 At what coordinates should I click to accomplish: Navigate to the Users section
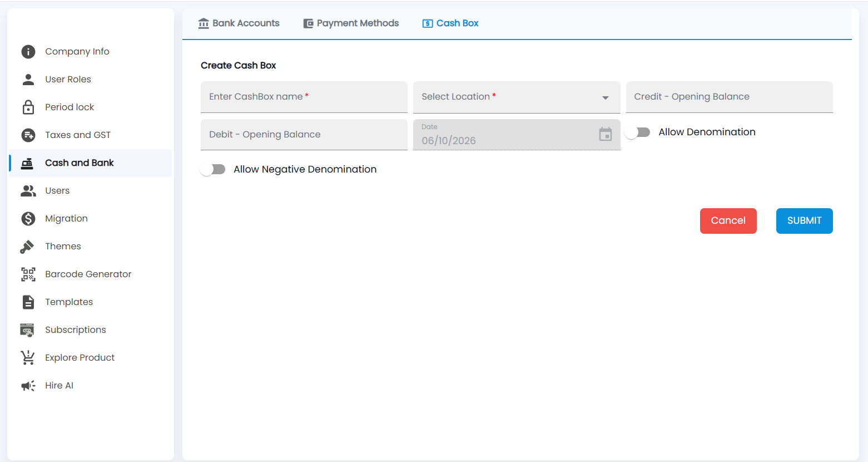(x=91, y=191)
